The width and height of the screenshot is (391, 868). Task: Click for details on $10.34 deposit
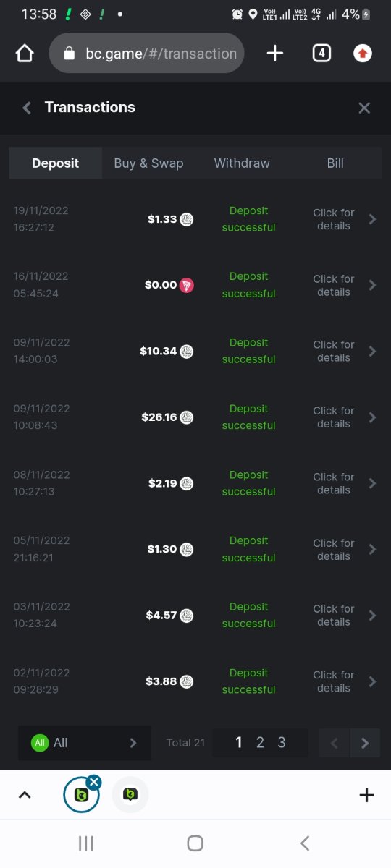(x=334, y=352)
